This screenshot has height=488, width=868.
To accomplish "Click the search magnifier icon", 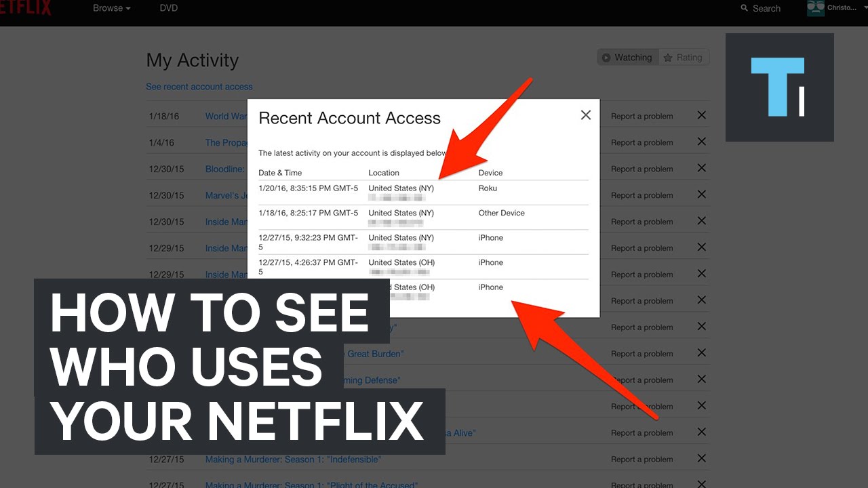I will click(745, 9).
